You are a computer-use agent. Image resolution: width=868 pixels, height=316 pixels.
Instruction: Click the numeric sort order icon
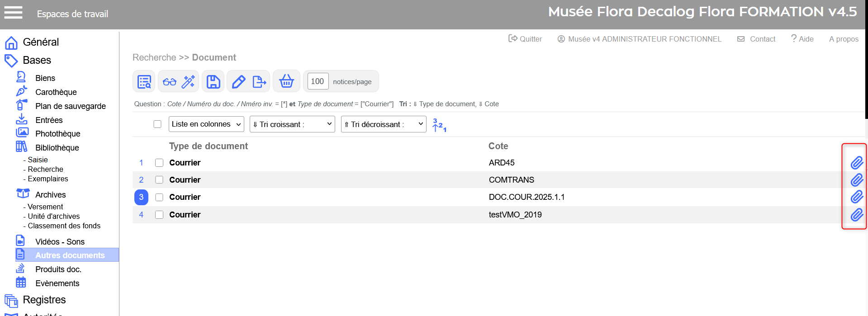coord(439,125)
